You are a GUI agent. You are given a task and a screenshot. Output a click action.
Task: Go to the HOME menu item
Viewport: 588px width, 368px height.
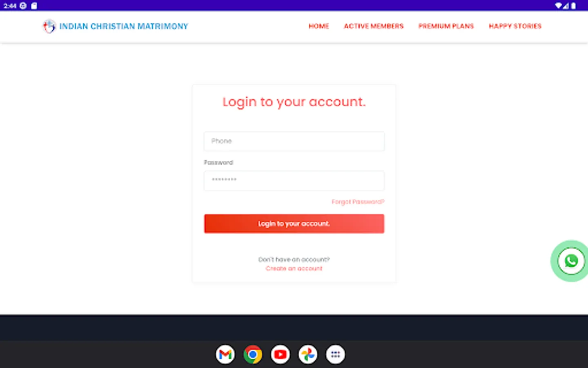point(319,26)
